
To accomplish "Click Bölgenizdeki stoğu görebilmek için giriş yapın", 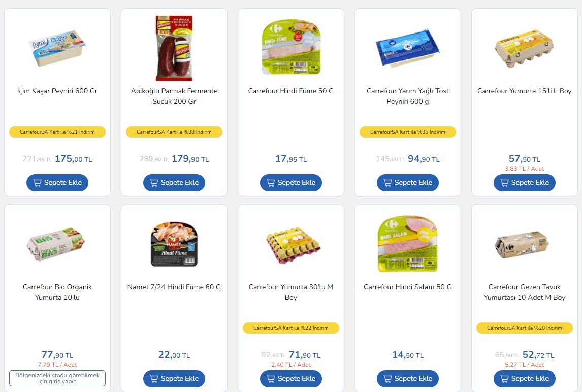I will (57, 378).
